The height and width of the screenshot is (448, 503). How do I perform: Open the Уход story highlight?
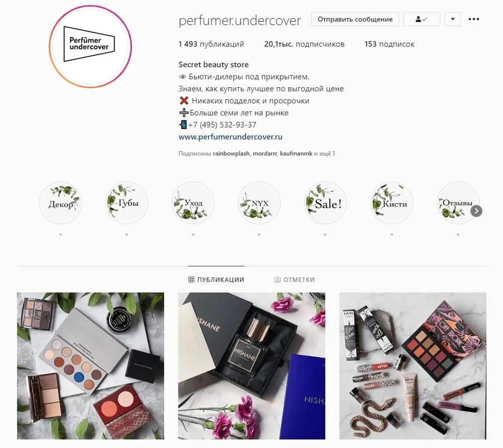[x=193, y=203]
